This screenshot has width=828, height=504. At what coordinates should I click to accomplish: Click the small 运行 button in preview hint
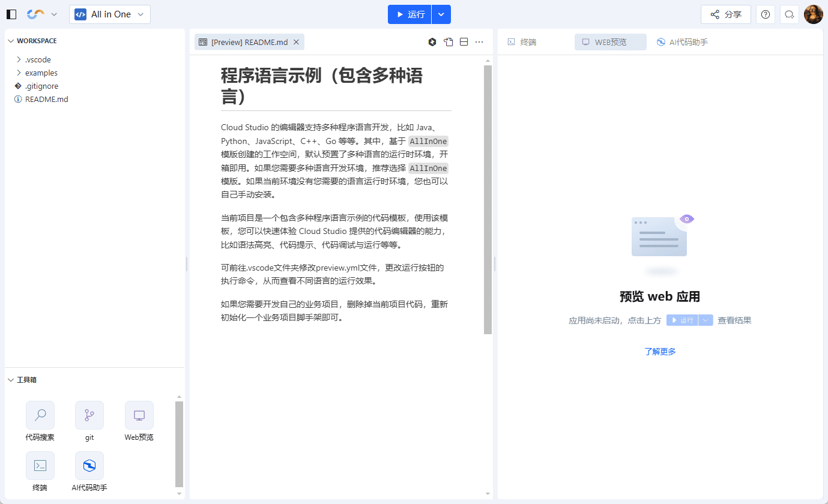pos(682,320)
